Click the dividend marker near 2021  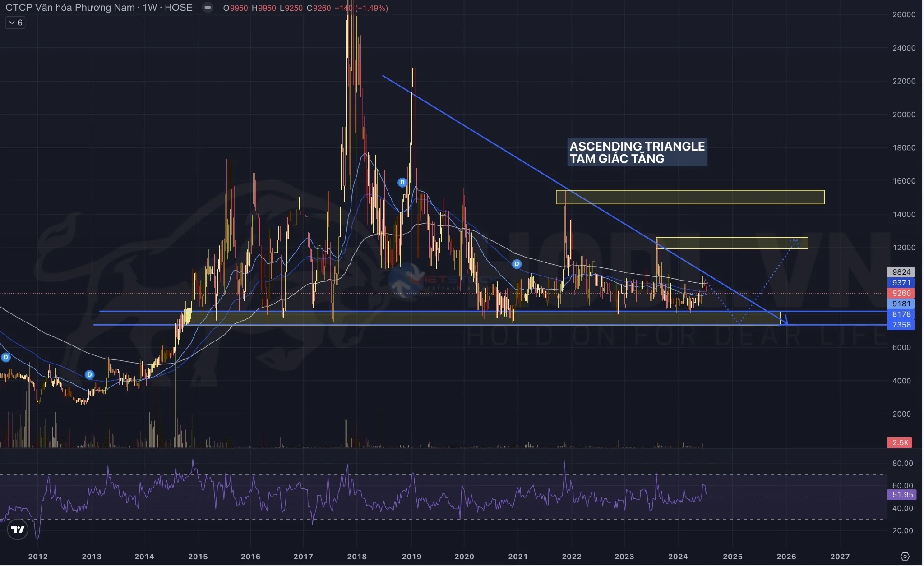[517, 264]
